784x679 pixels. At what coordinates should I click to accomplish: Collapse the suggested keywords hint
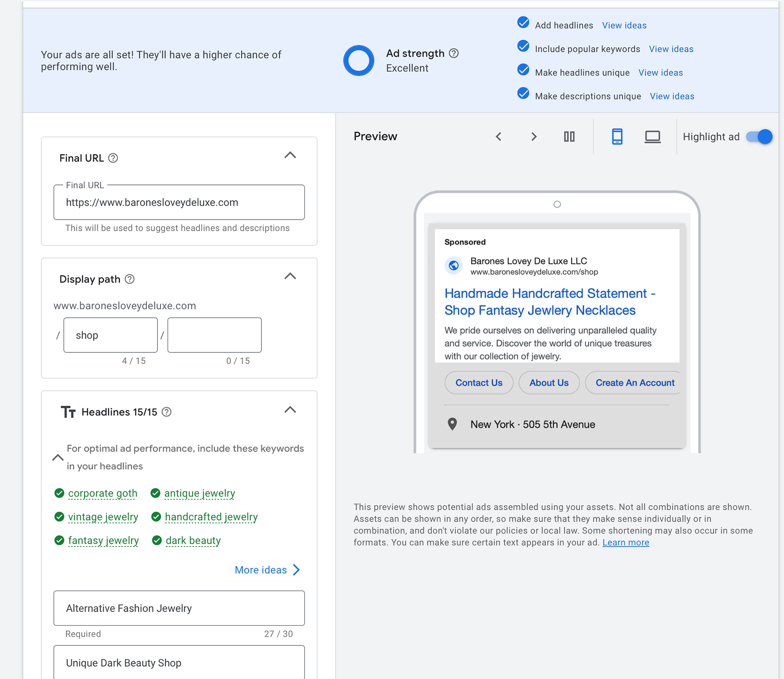[x=58, y=458]
